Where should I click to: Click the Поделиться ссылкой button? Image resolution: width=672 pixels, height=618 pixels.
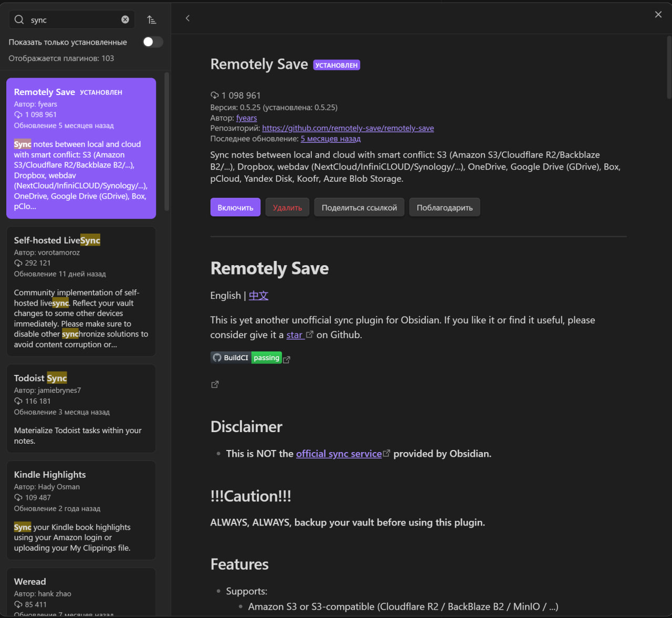pos(359,207)
